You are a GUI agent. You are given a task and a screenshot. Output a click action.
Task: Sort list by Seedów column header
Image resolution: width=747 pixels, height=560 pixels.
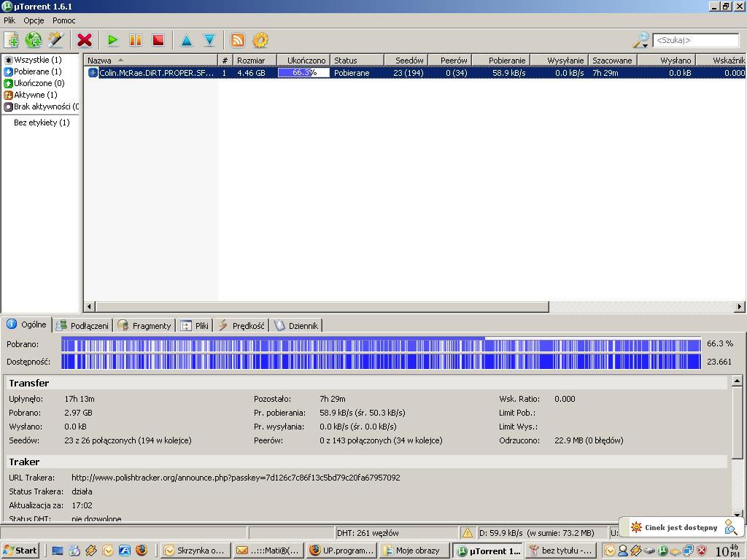point(406,61)
